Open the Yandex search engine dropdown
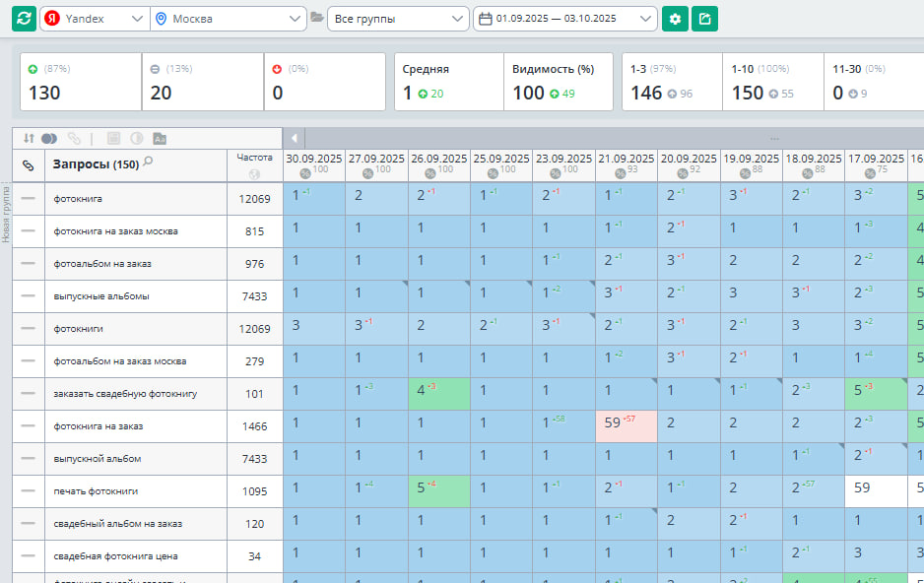924x583 pixels. click(x=95, y=19)
